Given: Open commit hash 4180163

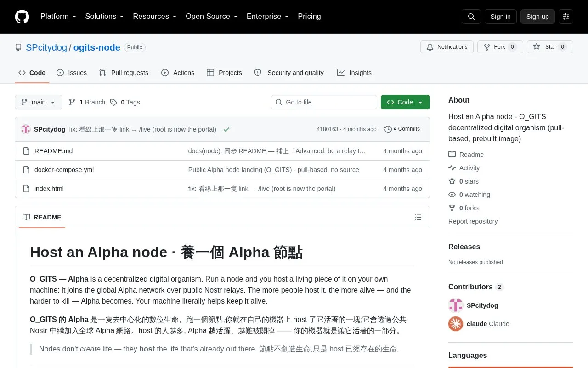Looking at the screenshot, I should (x=327, y=129).
